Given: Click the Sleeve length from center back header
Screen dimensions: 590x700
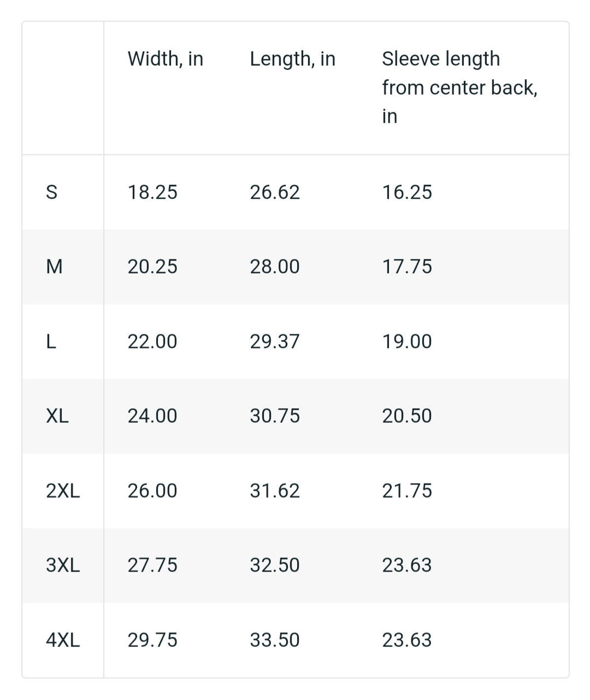Looking at the screenshot, I should 460,88.
